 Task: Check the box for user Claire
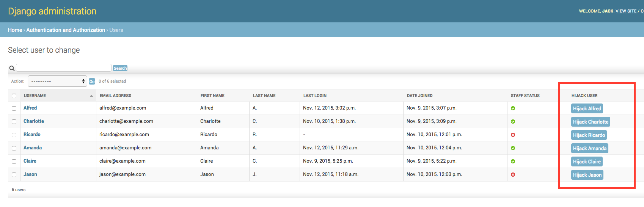point(14,162)
